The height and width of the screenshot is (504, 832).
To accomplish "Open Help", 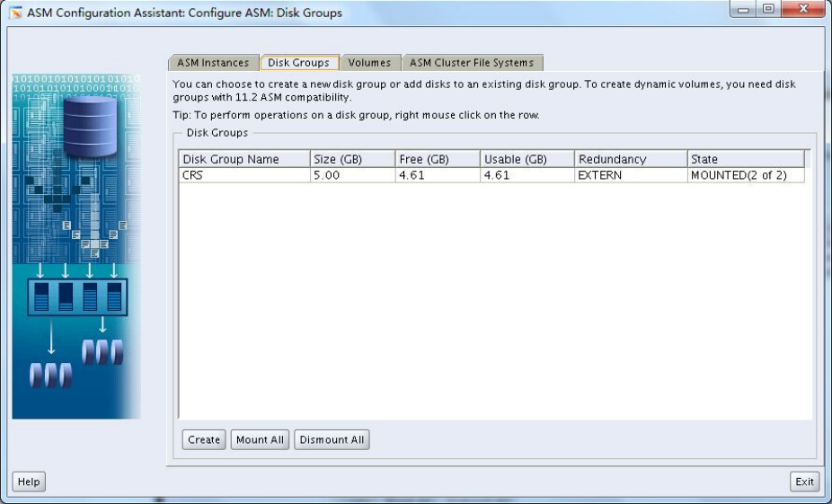I will tap(29, 482).
